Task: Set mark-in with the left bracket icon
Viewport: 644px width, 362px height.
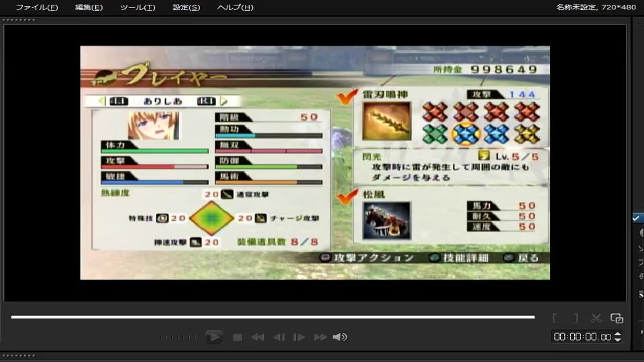Action: [x=555, y=318]
